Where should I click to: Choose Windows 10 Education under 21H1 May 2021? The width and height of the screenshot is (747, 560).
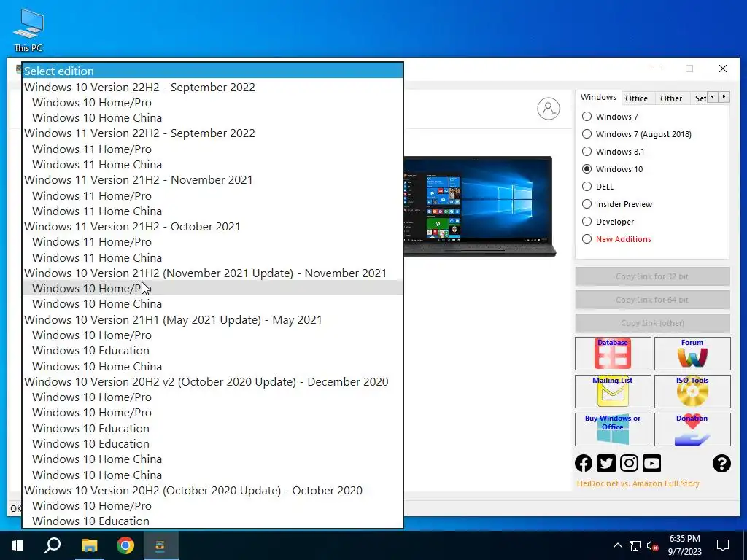(x=212, y=351)
